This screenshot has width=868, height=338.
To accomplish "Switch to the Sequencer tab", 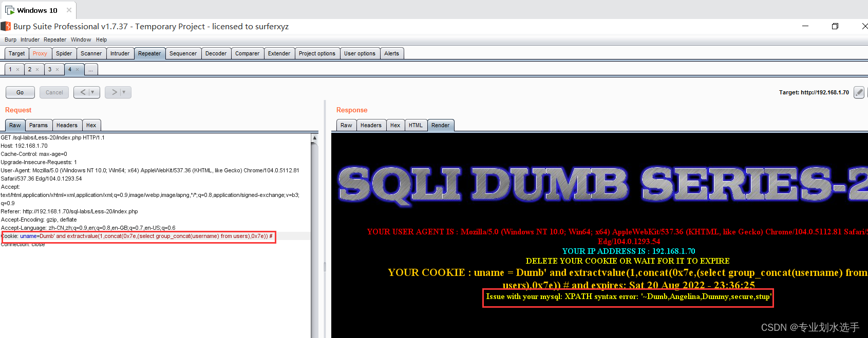I will (183, 53).
